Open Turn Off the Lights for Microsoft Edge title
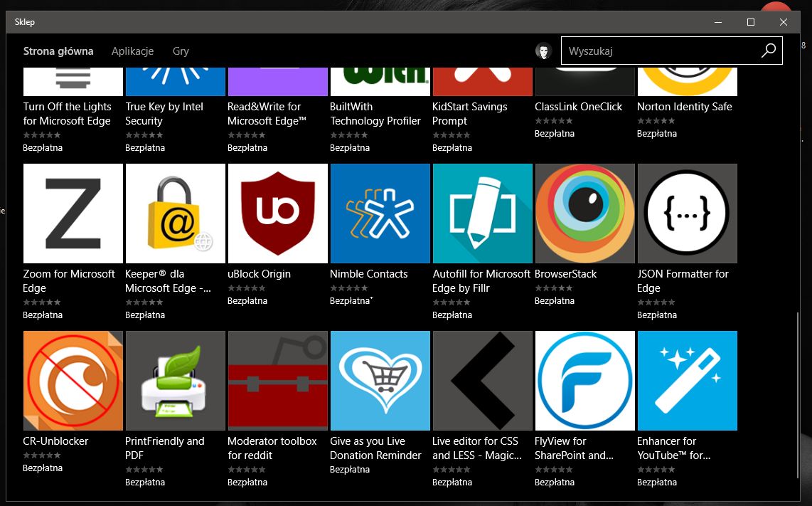Screen dimensions: 812x506 68,114
